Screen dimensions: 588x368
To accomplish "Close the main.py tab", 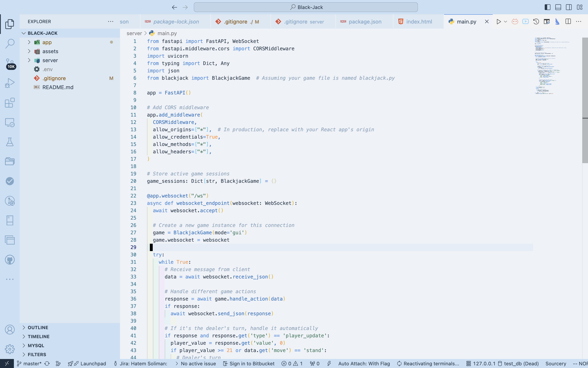I will coord(487,22).
